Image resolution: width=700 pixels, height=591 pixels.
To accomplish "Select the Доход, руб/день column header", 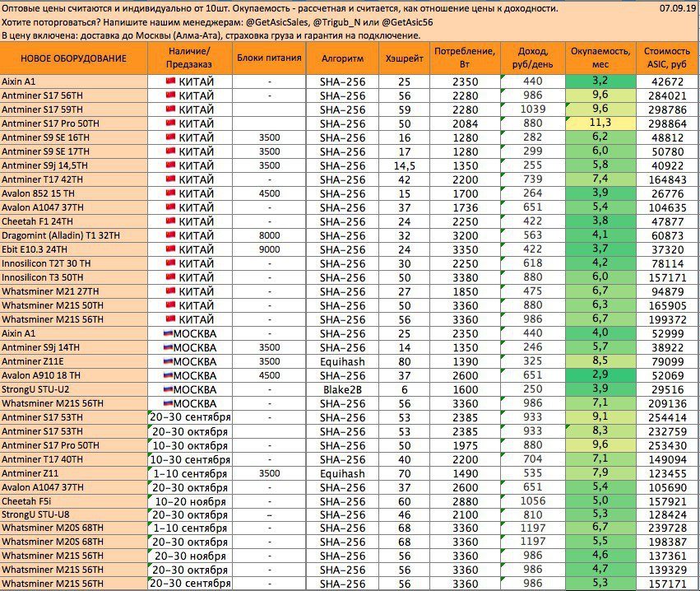I will [x=533, y=58].
